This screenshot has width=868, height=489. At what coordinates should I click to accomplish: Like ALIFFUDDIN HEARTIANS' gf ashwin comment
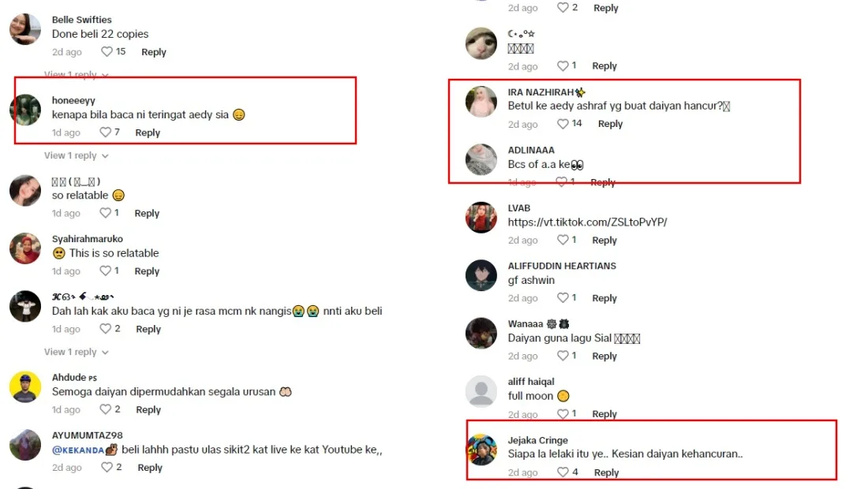click(x=563, y=297)
